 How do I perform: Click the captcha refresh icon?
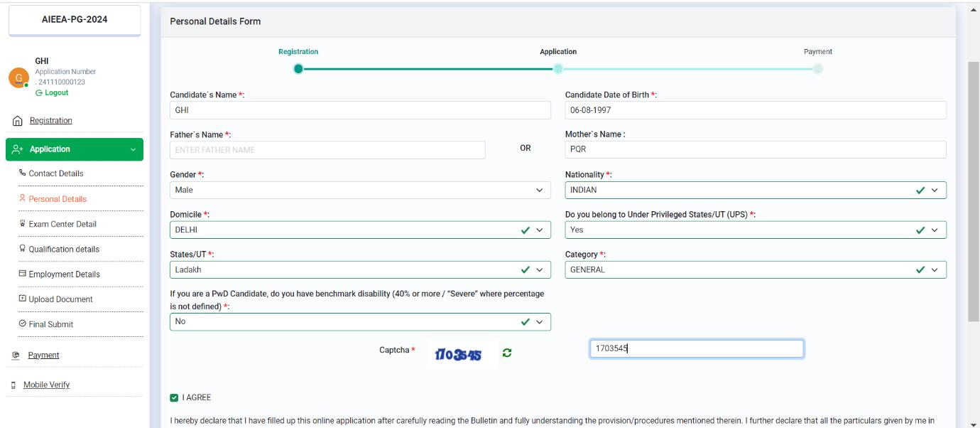(507, 353)
